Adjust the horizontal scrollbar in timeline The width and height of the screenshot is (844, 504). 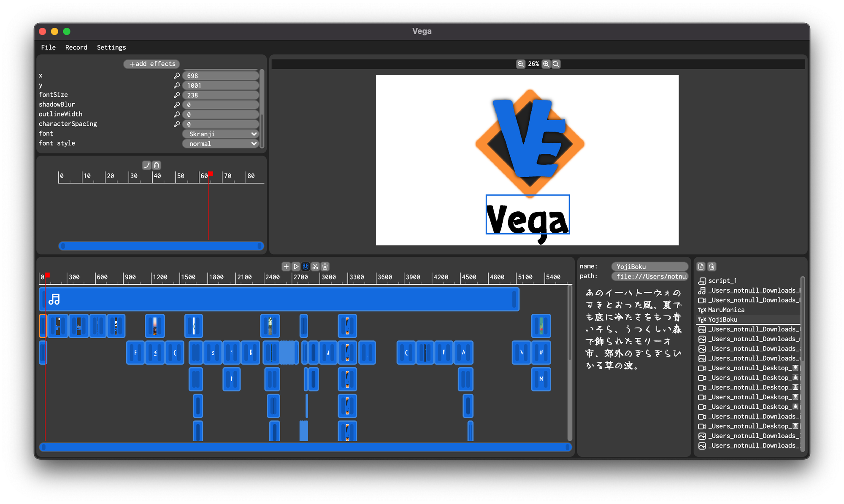[x=303, y=447]
